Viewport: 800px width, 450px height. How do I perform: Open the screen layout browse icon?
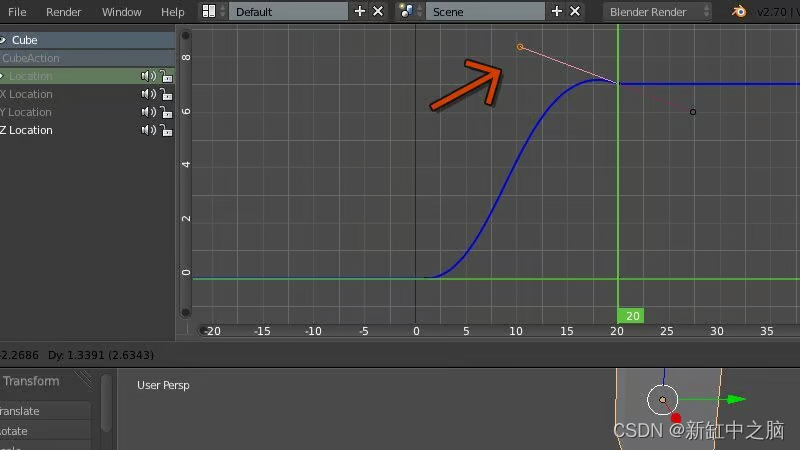(x=209, y=11)
